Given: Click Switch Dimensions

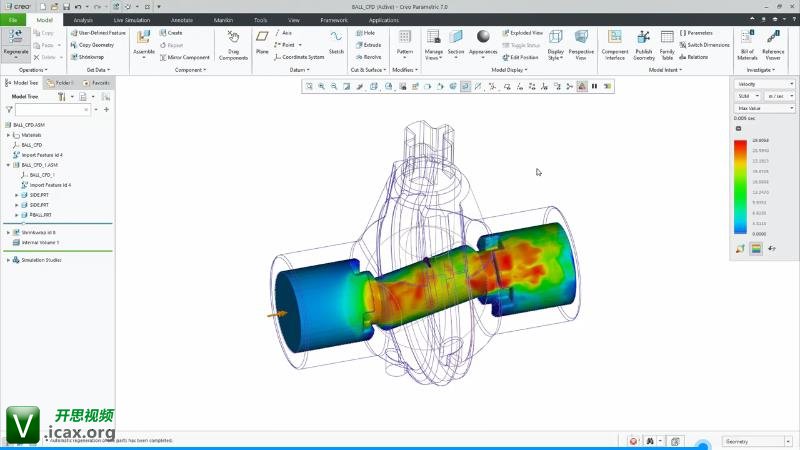Looking at the screenshot, I should click(x=705, y=45).
